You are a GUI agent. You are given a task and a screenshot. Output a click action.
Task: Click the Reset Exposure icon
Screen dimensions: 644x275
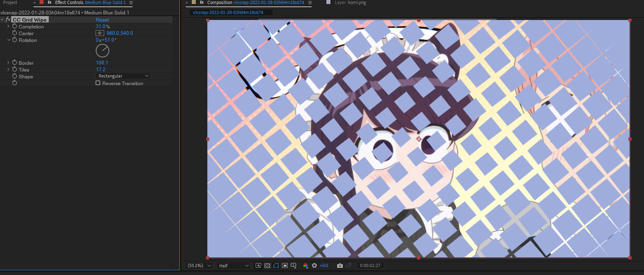click(x=314, y=266)
